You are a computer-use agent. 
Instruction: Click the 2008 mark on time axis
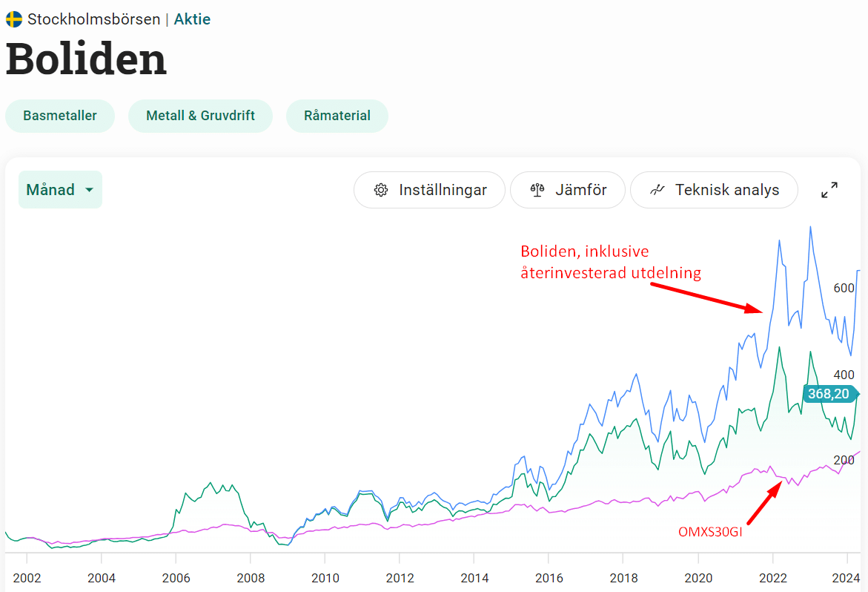tap(251, 577)
